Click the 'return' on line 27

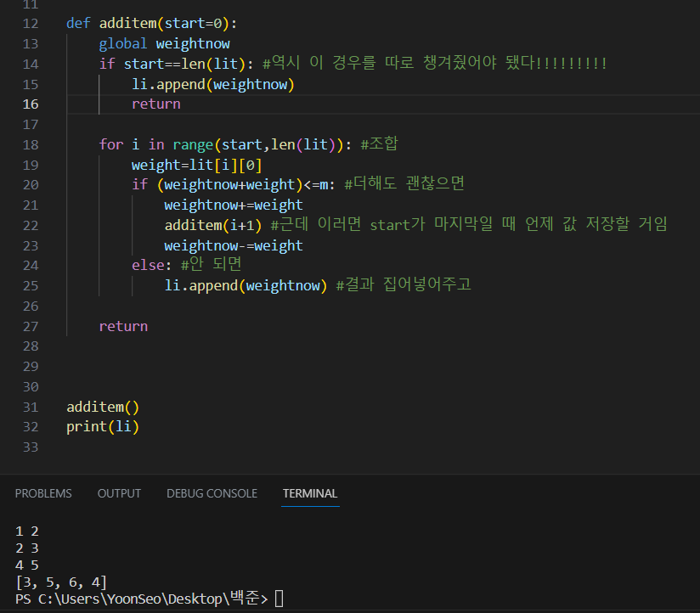(123, 327)
